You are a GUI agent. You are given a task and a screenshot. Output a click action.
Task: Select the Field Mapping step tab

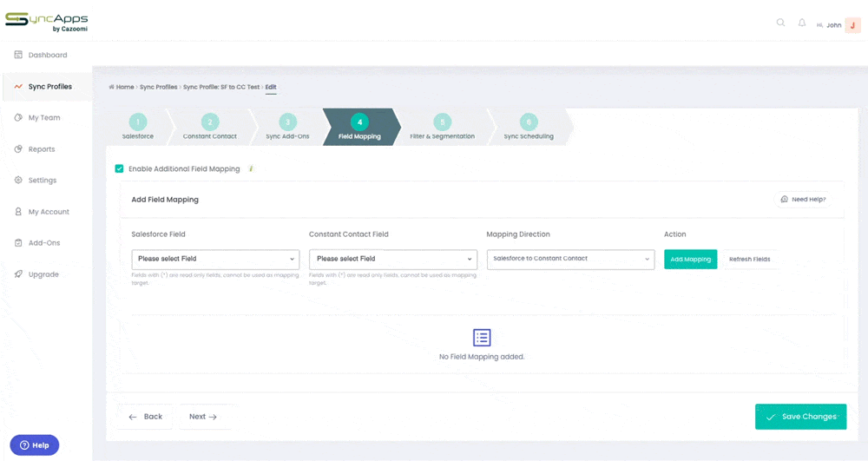point(360,127)
